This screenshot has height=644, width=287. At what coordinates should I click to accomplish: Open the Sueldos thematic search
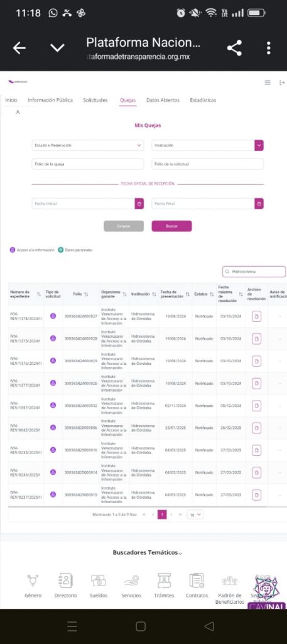point(99,586)
